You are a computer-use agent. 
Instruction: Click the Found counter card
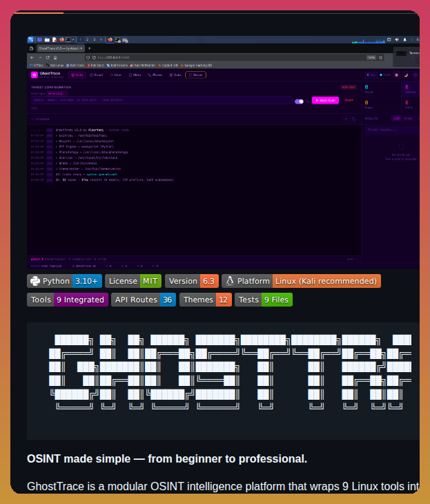[381, 89]
